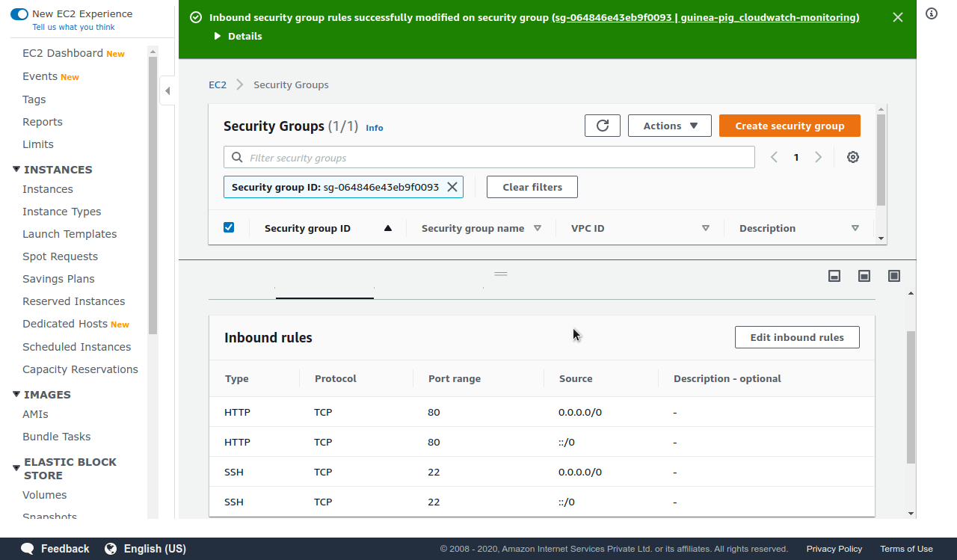Set details panel to smallest size icon
The image size is (957, 560).
pyautogui.click(x=834, y=276)
